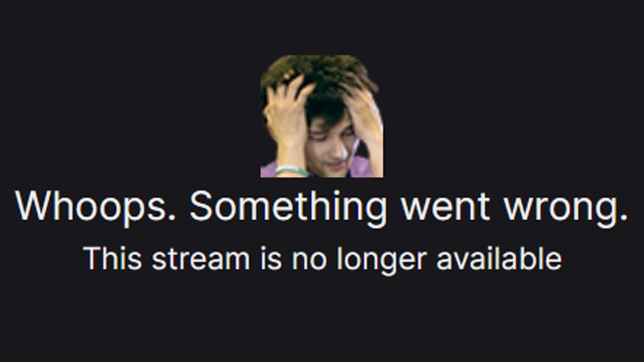
Task: Click the word "available" in the subtitle
Action: [499, 258]
